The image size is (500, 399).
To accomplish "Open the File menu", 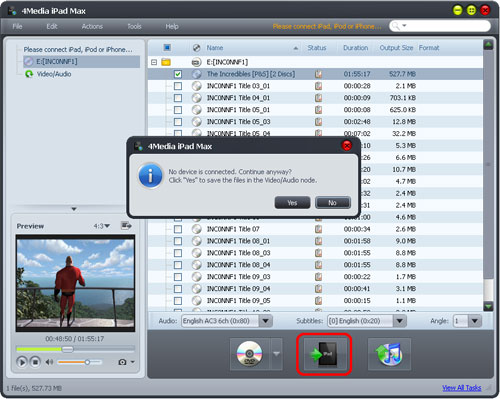I will (17, 26).
